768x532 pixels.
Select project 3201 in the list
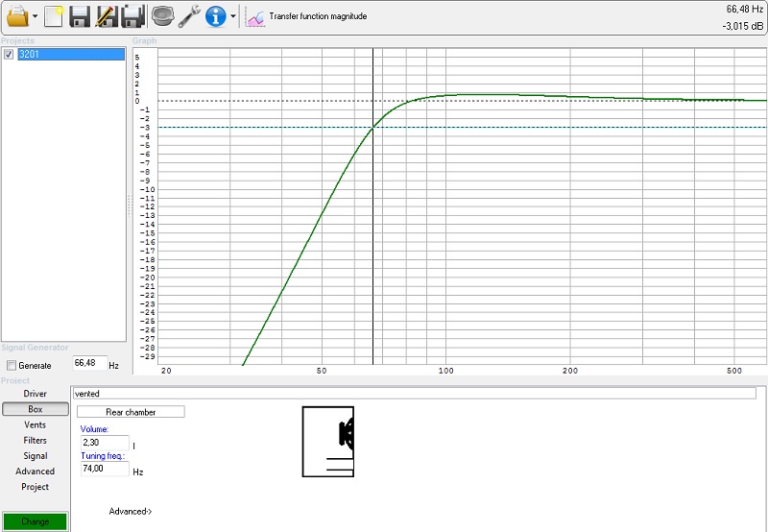pyautogui.click(x=71, y=55)
